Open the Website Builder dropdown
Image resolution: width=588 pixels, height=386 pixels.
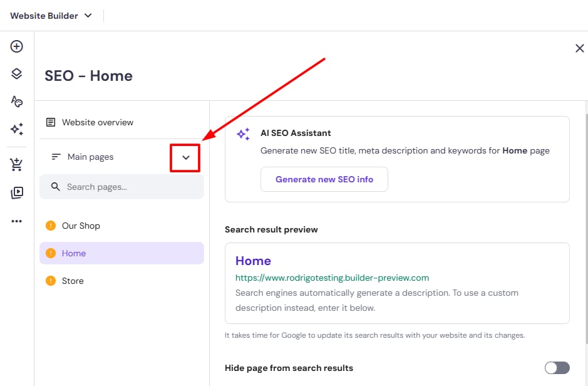coord(51,16)
